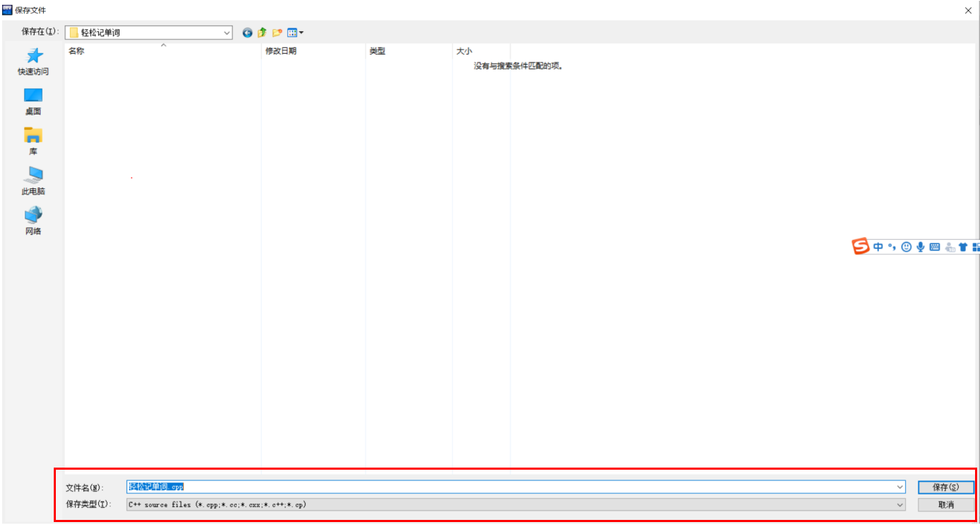Switch Sogou Chinese/English mode (中)
The width and height of the screenshot is (980, 527).
coord(878,247)
